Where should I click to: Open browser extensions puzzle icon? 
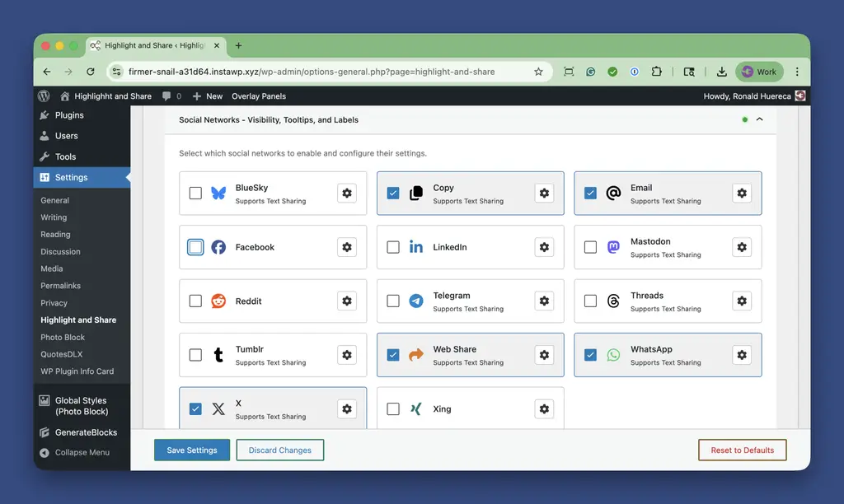[656, 72]
